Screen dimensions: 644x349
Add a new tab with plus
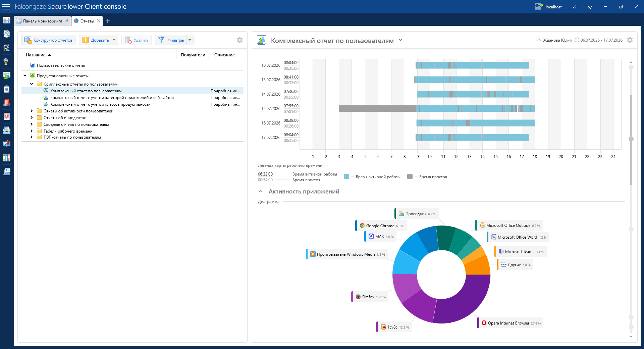point(108,21)
